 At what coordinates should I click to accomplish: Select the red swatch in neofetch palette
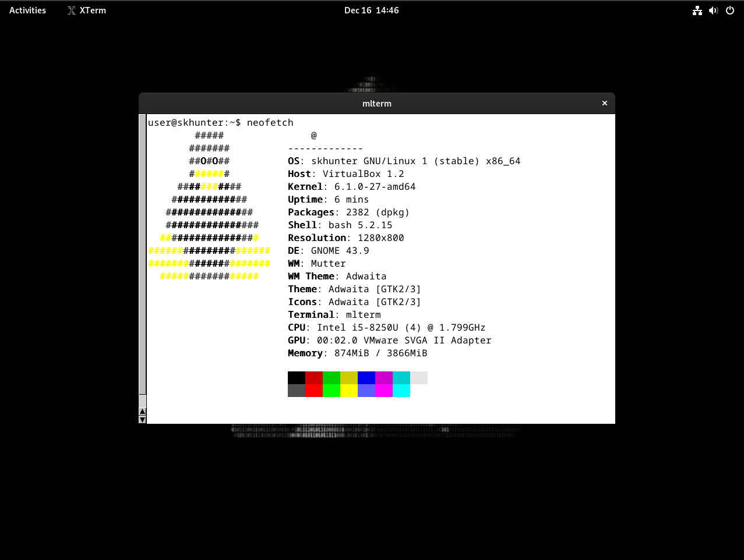click(x=313, y=377)
